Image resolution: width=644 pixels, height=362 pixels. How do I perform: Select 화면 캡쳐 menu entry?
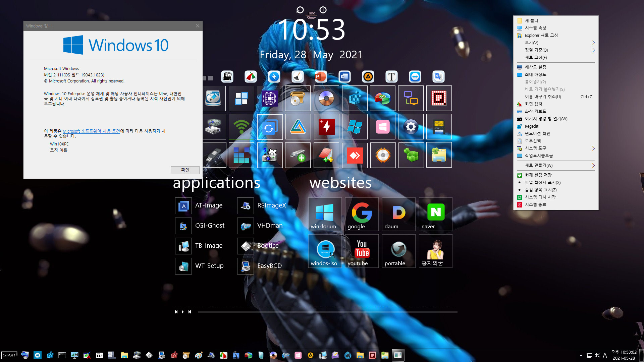pyautogui.click(x=556, y=104)
